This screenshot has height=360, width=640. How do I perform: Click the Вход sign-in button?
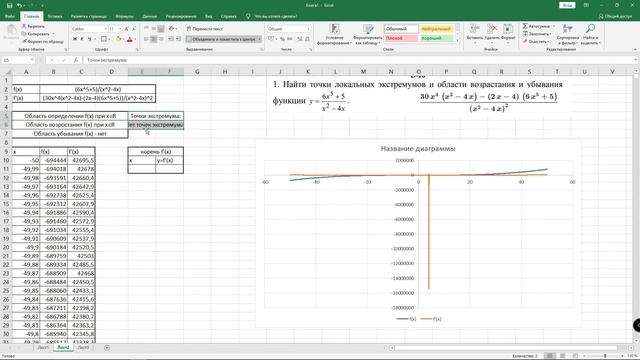567,5
